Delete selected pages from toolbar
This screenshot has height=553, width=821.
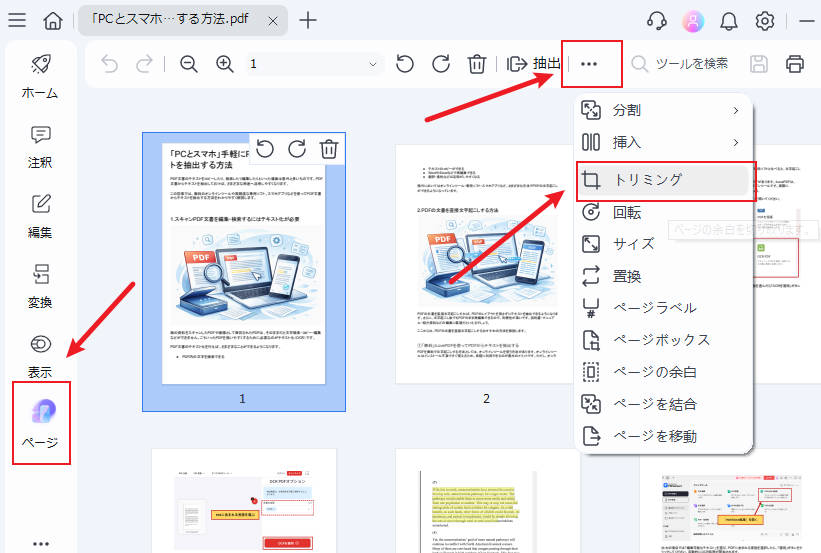(x=476, y=64)
